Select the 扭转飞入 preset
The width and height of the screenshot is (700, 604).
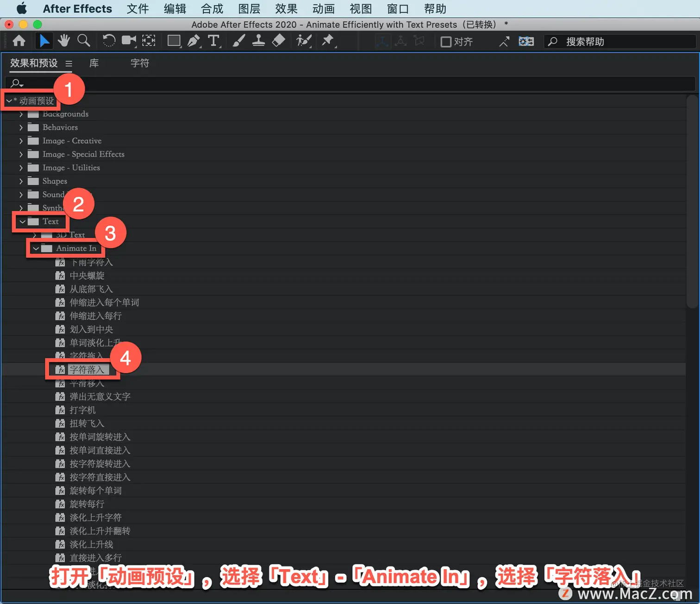(x=87, y=423)
